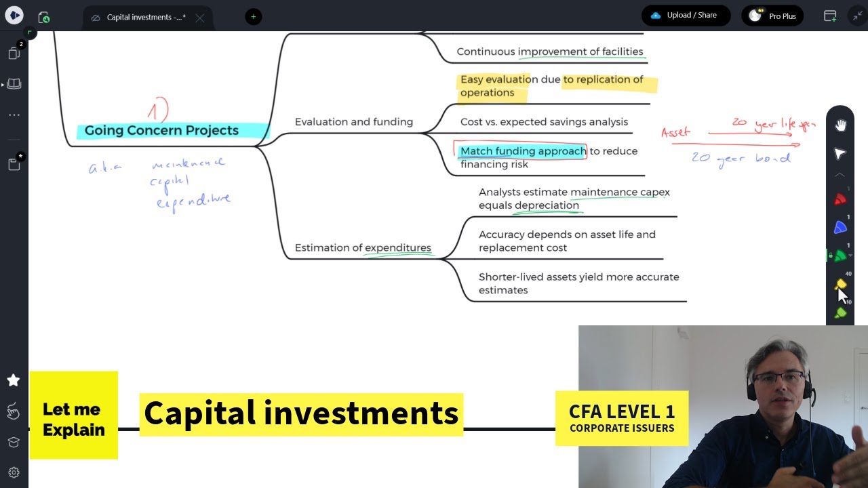Viewport: 868px width, 488px height.
Task: Choose the red pen
Action: click(840, 199)
